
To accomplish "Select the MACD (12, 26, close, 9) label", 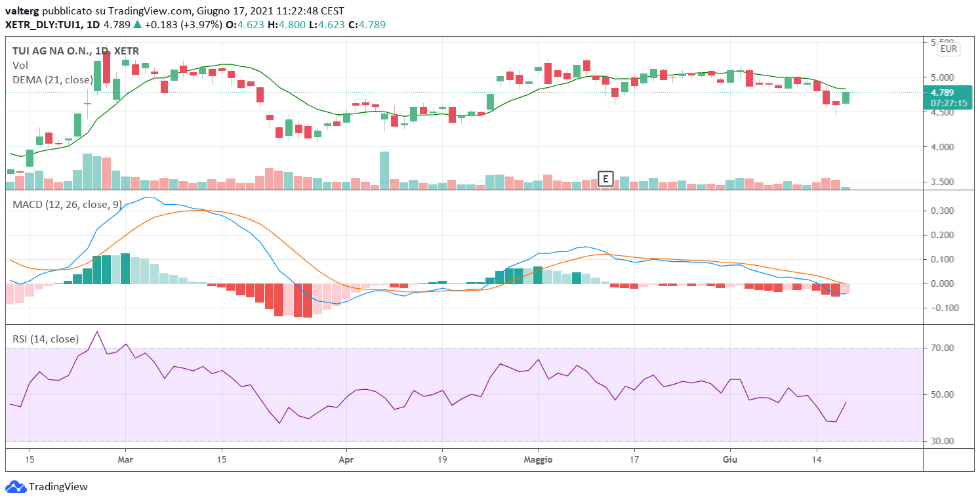I will pyautogui.click(x=67, y=205).
